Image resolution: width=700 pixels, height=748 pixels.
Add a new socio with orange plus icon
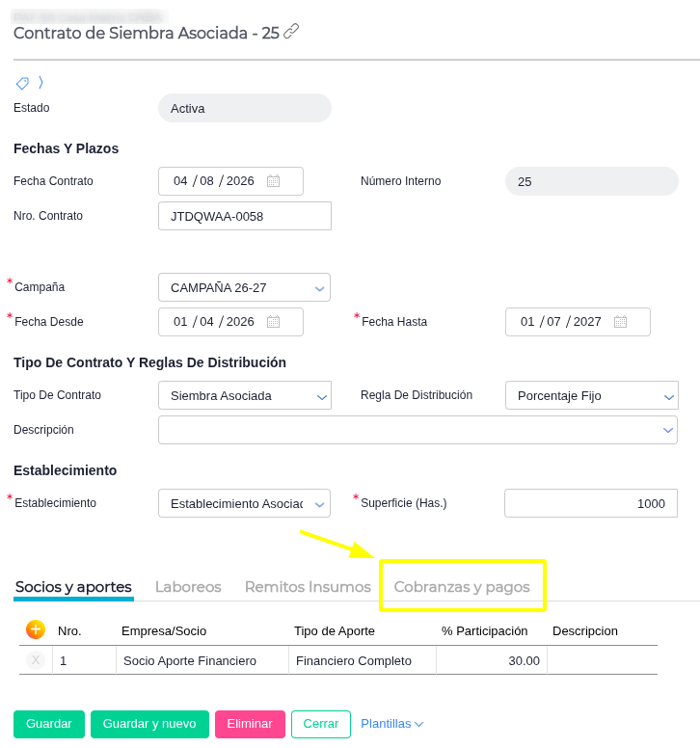(x=36, y=629)
